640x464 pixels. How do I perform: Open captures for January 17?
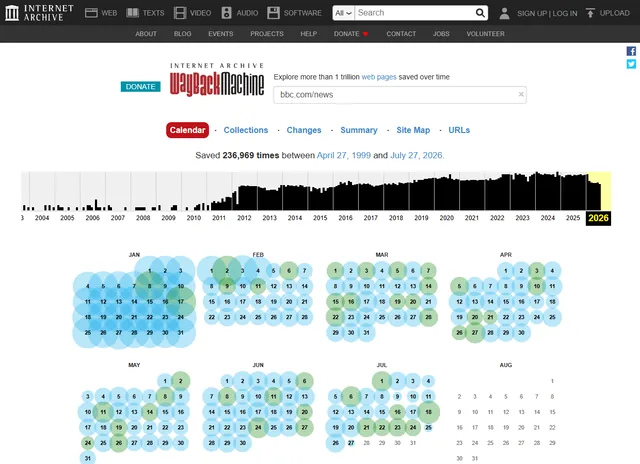181,302
